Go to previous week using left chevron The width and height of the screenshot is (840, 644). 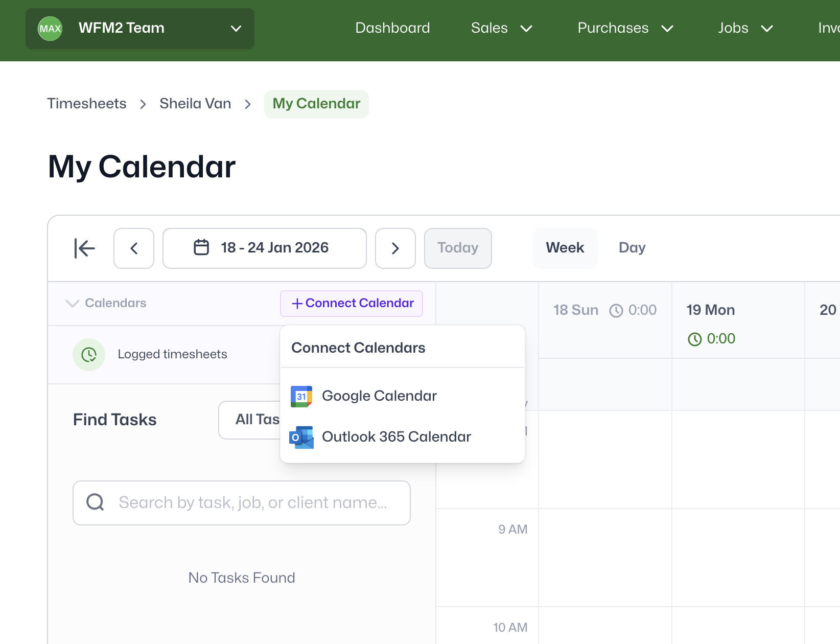134,248
